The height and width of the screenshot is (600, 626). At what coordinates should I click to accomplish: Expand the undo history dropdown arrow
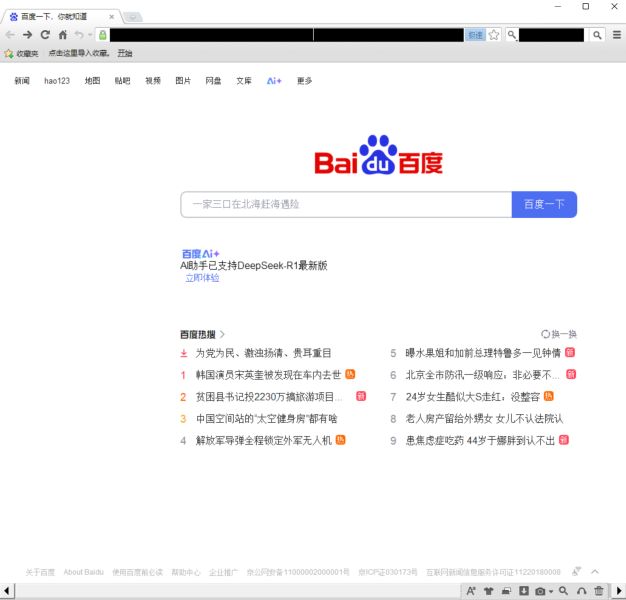point(90,35)
